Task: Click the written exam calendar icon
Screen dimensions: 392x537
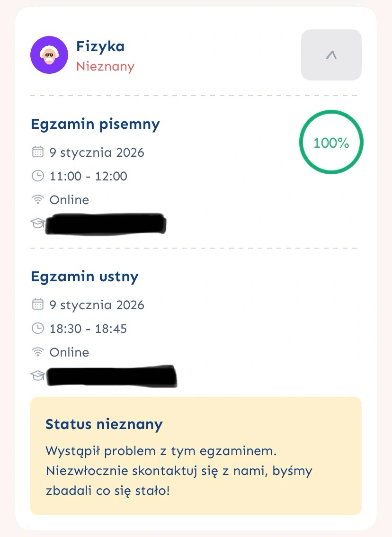Action: (37, 152)
